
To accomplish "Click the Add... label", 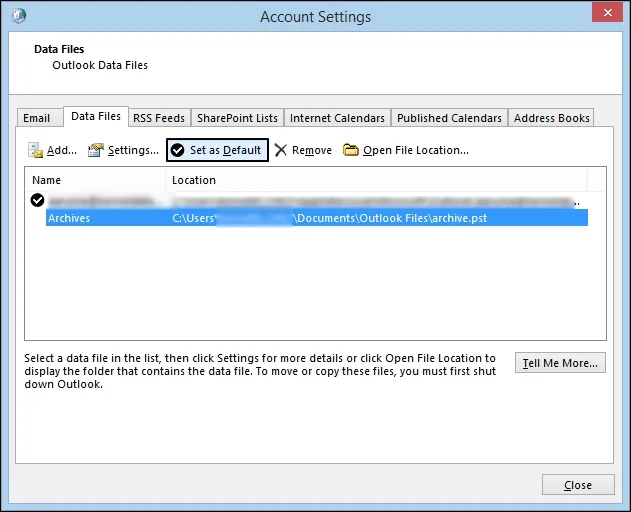I will pos(62,150).
